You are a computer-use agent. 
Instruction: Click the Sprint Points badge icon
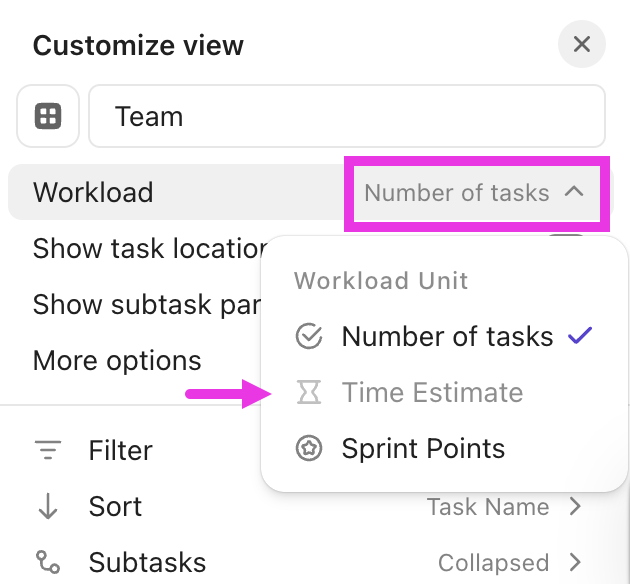(x=309, y=449)
